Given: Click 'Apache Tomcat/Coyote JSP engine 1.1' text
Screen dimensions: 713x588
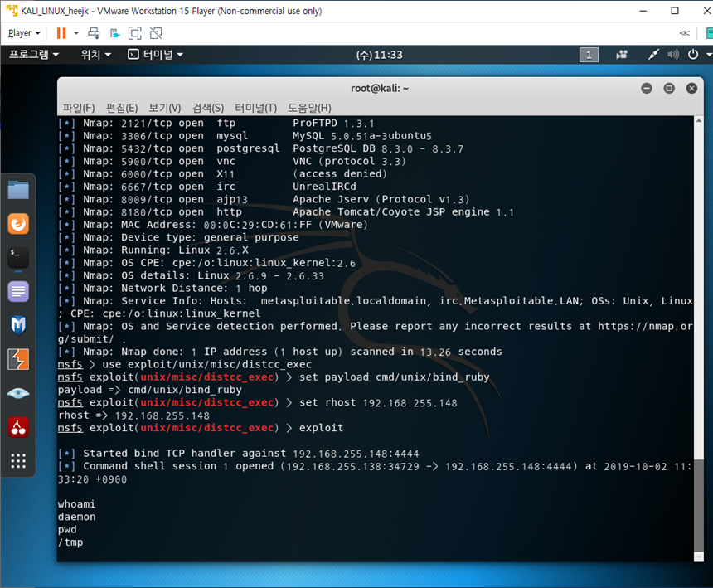Looking at the screenshot, I should [403, 212].
